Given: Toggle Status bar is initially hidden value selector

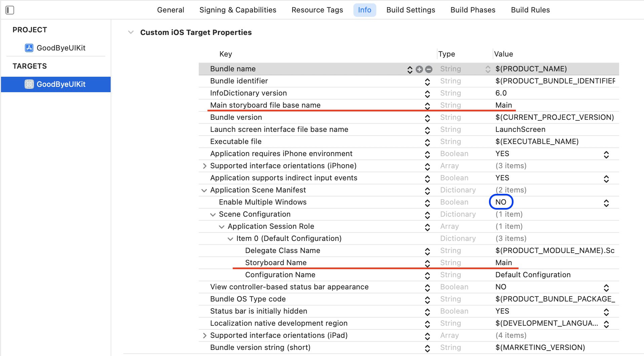Looking at the screenshot, I should pos(606,312).
